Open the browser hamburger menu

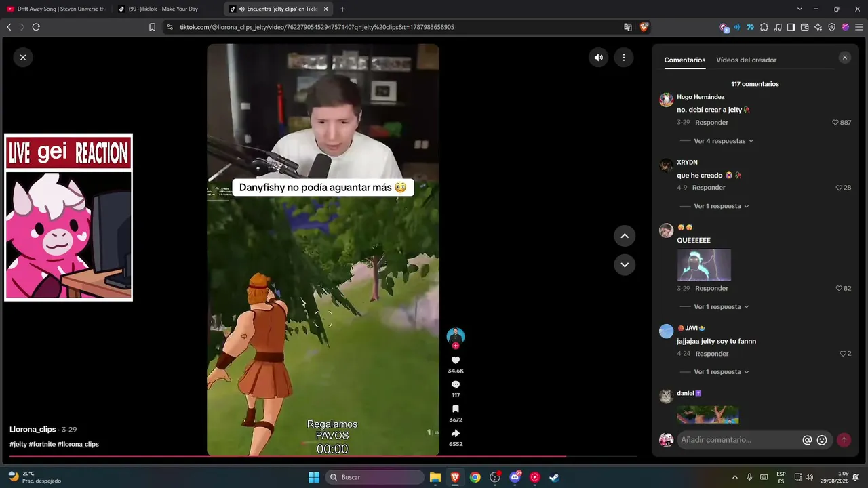point(858,27)
